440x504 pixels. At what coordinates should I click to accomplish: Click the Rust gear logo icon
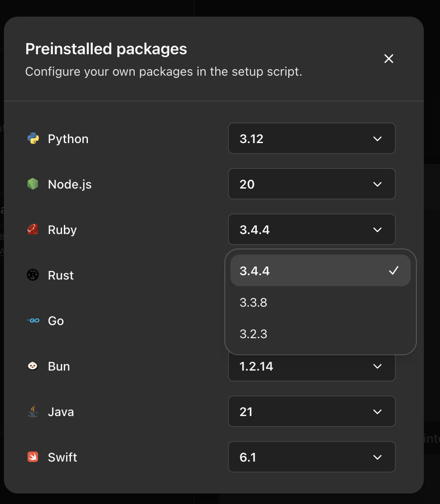[x=33, y=275]
